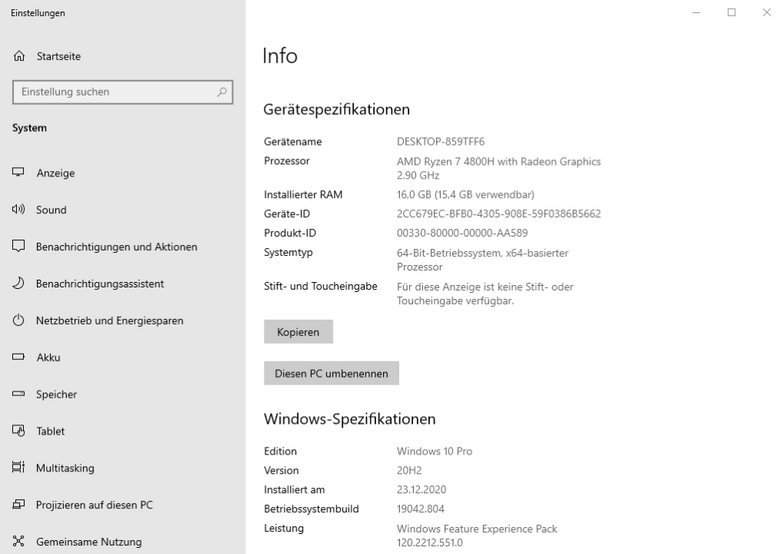Click the Speicher drive icon

pyautogui.click(x=18, y=394)
